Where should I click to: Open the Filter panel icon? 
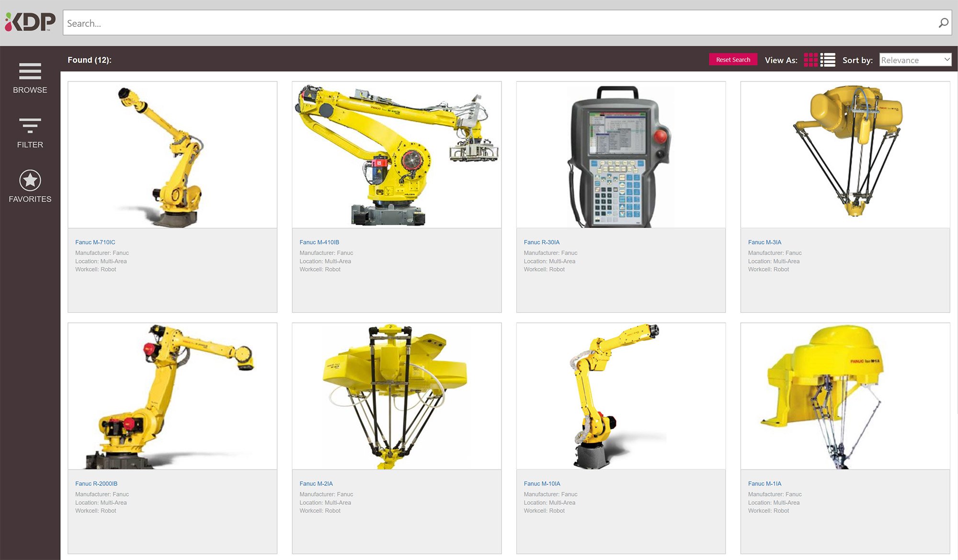pos(30,126)
